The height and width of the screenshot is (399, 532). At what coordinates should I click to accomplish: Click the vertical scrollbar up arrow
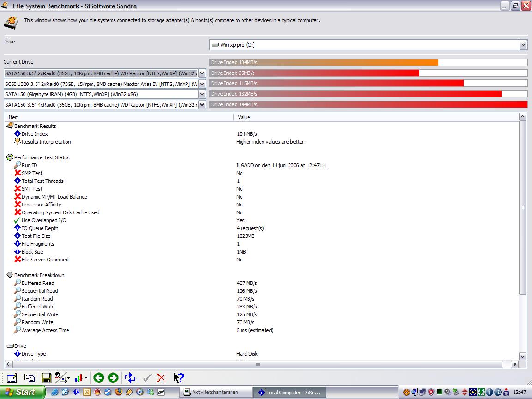pos(522,117)
